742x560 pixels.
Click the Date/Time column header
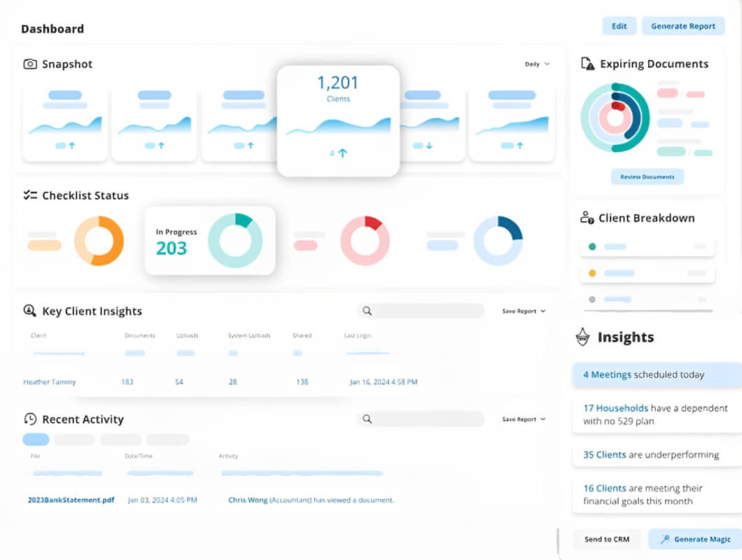pyautogui.click(x=138, y=456)
